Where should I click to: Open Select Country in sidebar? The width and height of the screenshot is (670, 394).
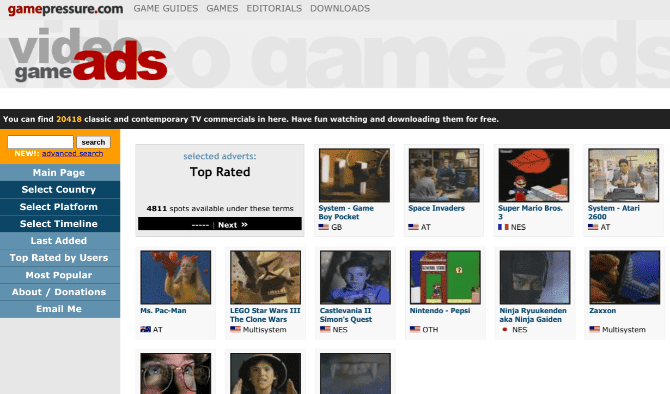[60, 189]
